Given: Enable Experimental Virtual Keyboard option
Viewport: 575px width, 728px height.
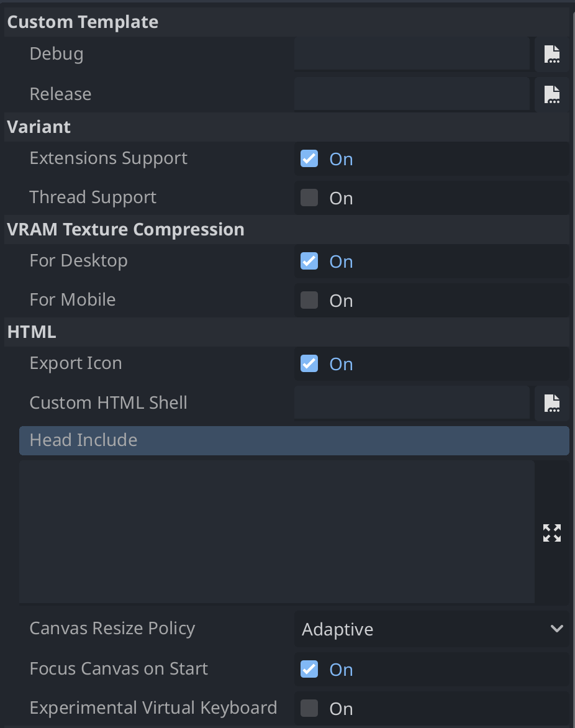Looking at the screenshot, I should tap(309, 709).
